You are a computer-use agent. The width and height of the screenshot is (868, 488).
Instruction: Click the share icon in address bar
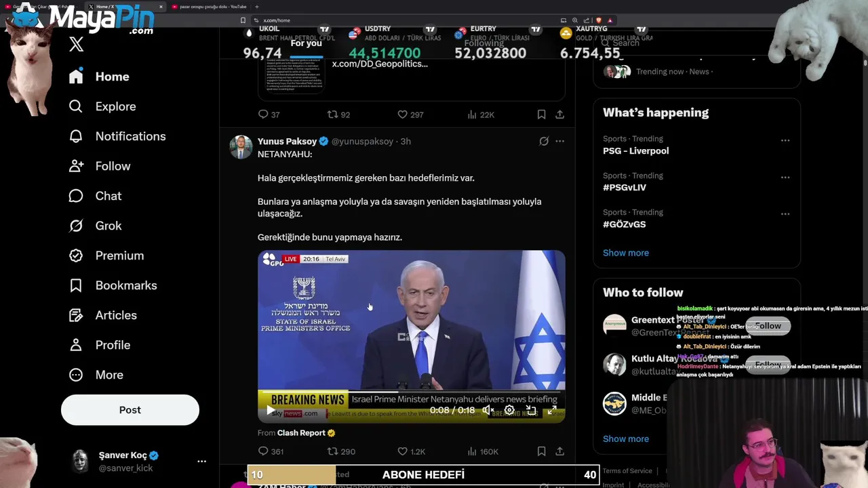[587, 20]
